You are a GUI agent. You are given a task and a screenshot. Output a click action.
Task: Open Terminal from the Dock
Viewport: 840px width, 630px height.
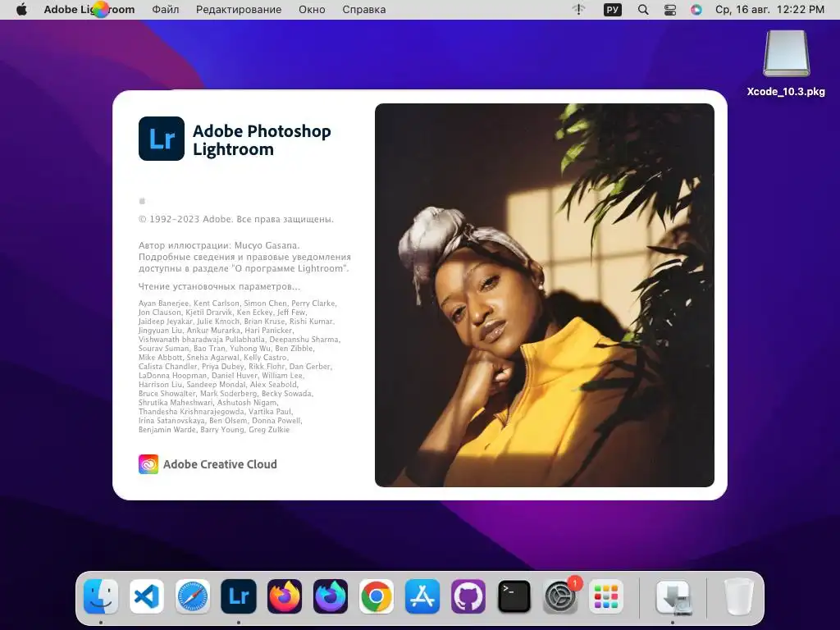click(514, 596)
